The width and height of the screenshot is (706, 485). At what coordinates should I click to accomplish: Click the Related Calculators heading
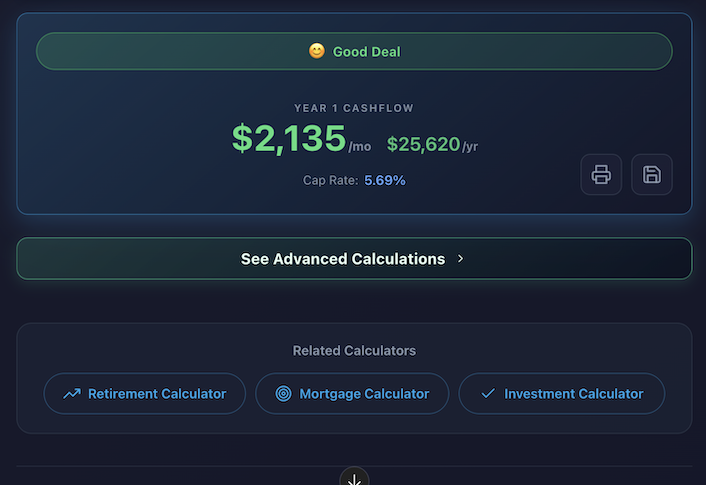pos(354,351)
